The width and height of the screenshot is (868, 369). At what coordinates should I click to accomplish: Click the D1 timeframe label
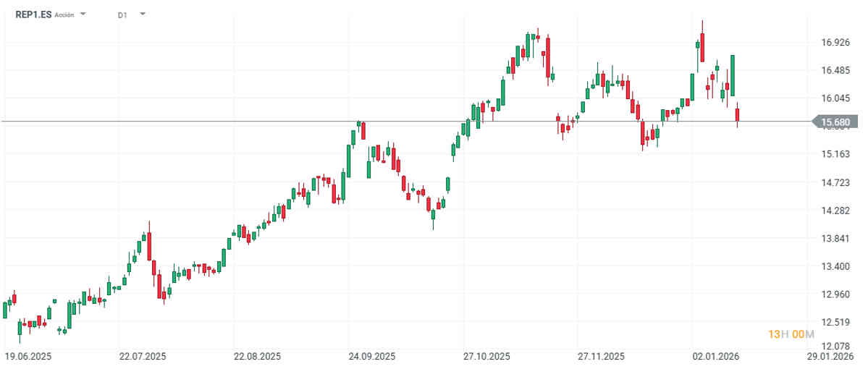122,14
